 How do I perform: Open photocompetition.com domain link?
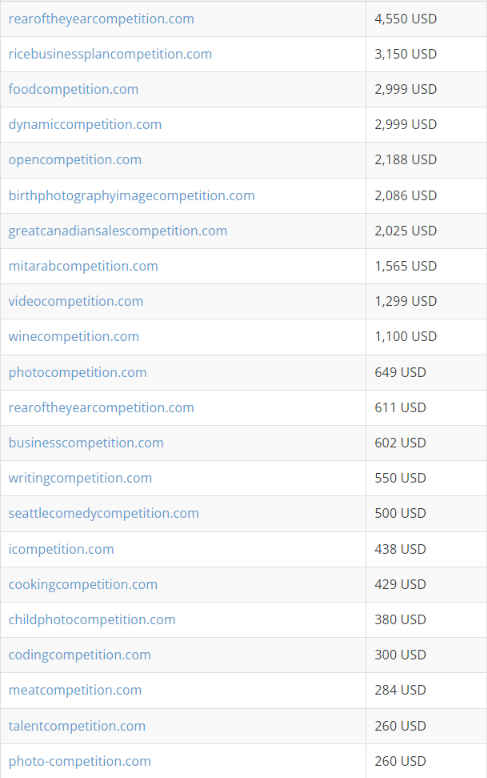pyautogui.click(x=78, y=372)
